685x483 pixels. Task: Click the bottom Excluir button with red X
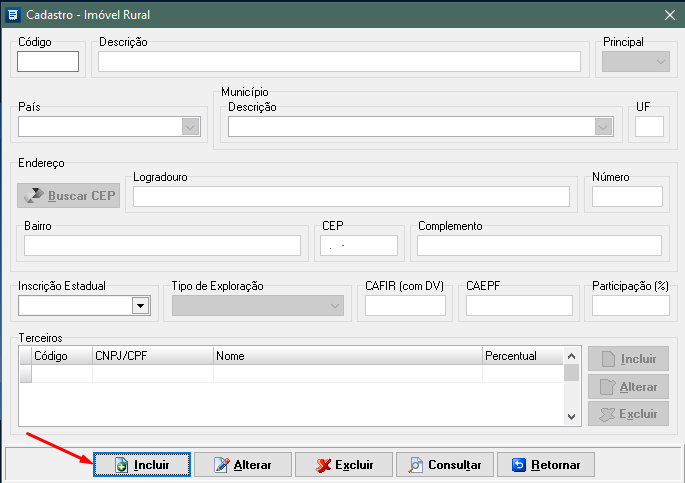[x=343, y=465]
